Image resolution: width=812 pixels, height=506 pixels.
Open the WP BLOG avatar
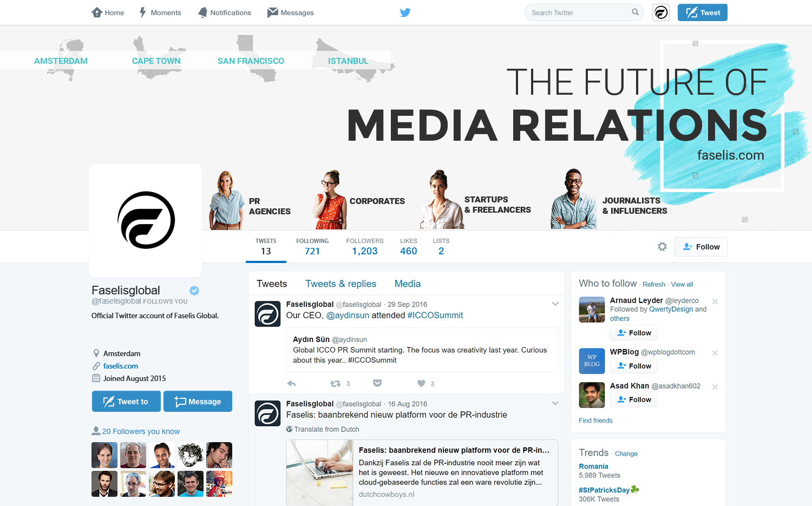point(592,361)
